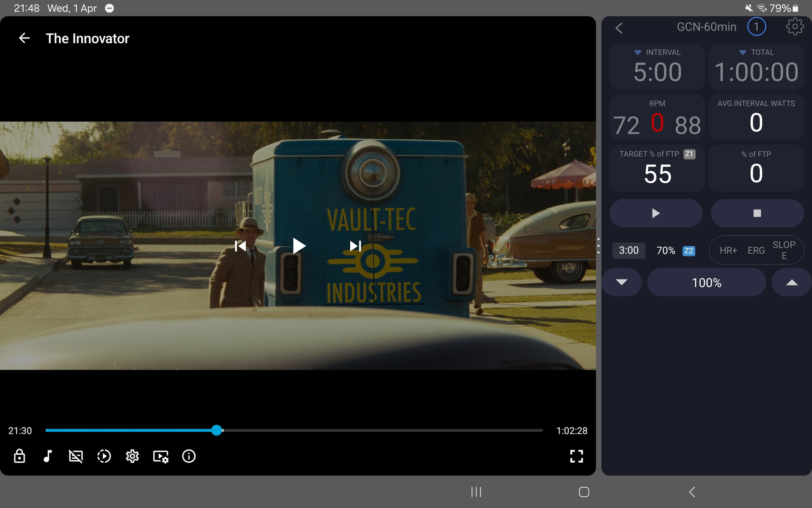Skip to next video

pos(355,246)
